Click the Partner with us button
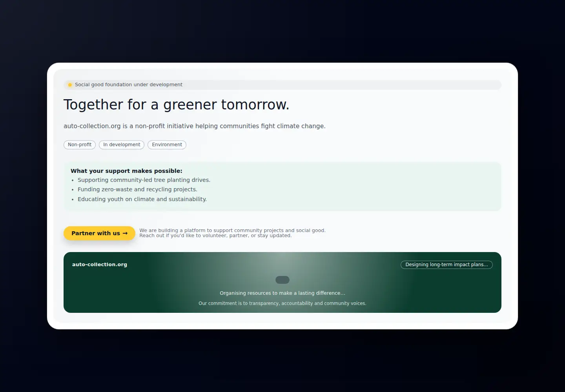This screenshot has width=565, height=392. click(99, 233)
